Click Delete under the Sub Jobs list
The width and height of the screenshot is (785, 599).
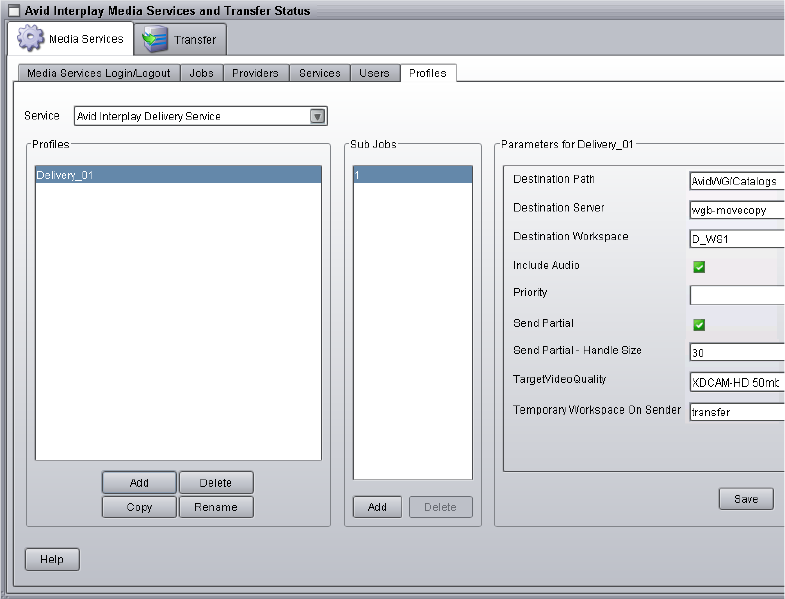coord(440,507)
